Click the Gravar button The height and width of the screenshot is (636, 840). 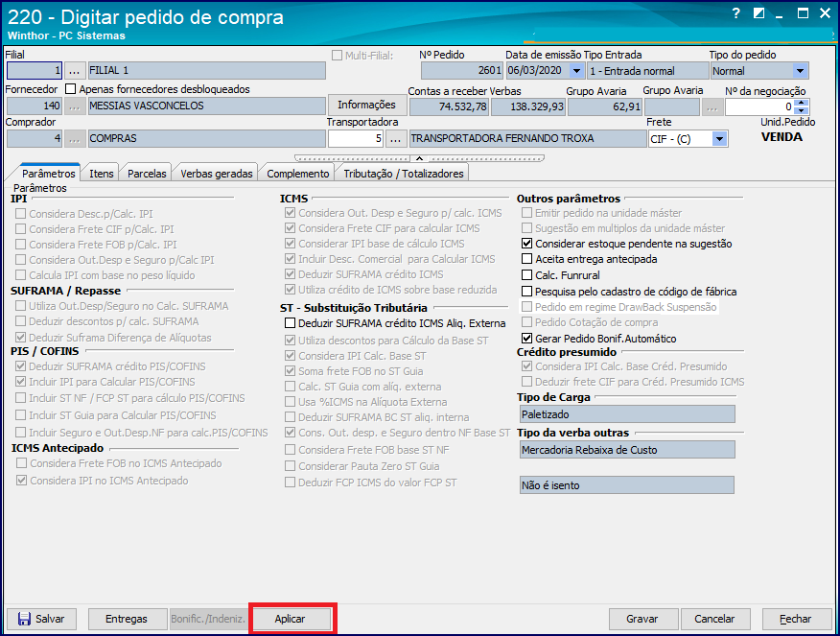point(642,619)
